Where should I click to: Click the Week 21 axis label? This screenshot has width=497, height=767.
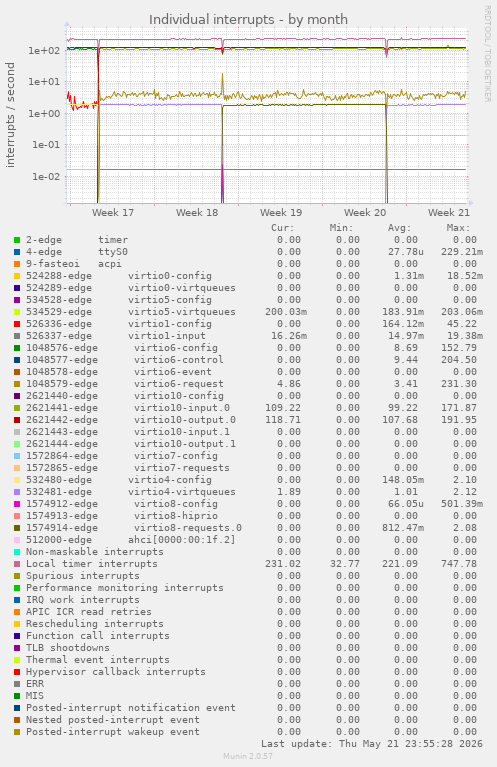coord(449,212)
